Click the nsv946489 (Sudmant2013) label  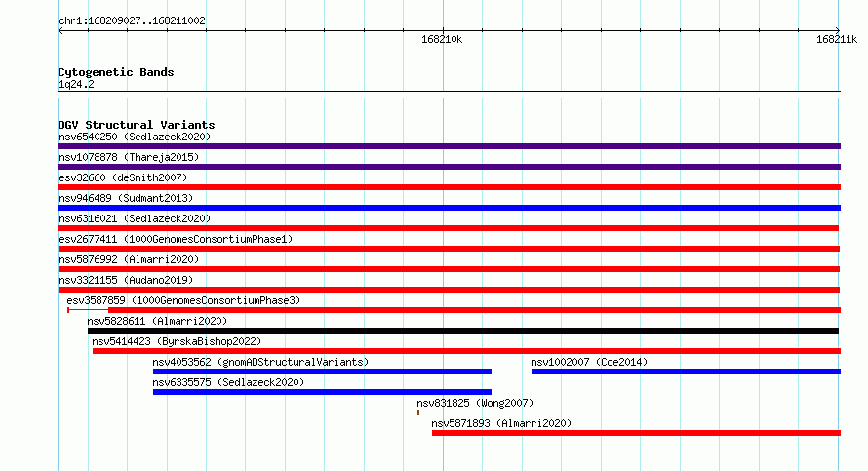(126, 198)
